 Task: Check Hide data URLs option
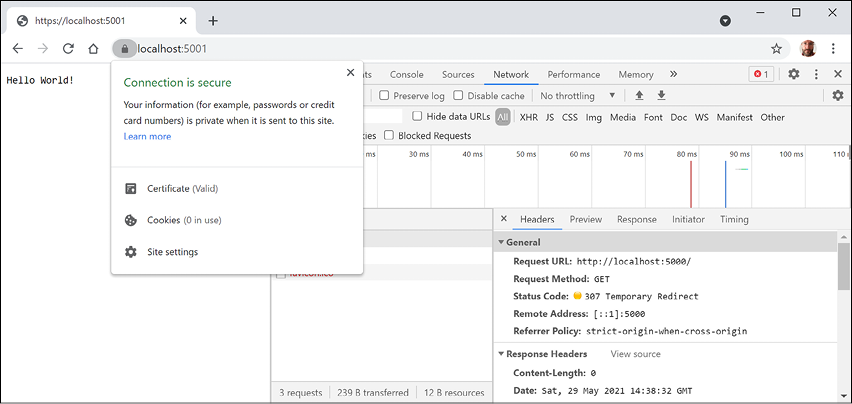(418, 117)
